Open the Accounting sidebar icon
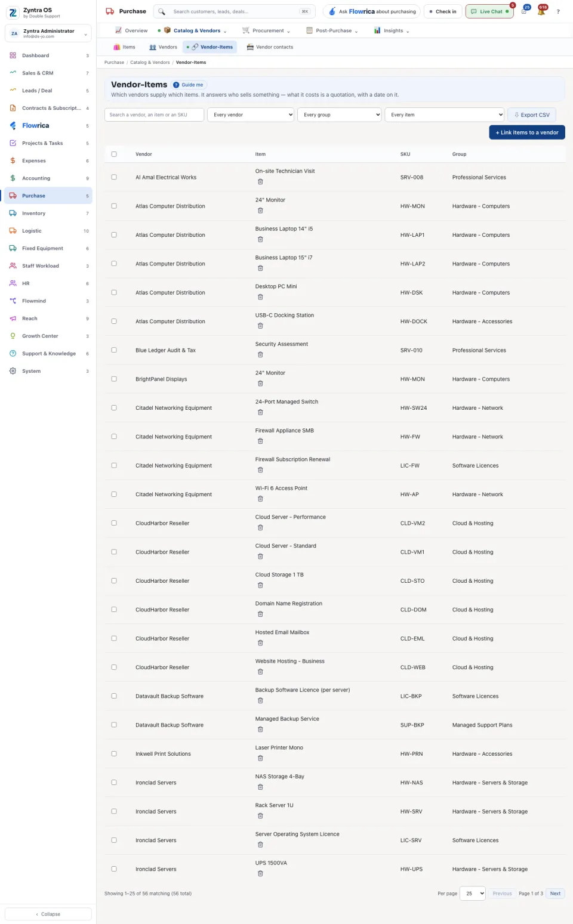The image size is (573, 924). click(13, 178)
